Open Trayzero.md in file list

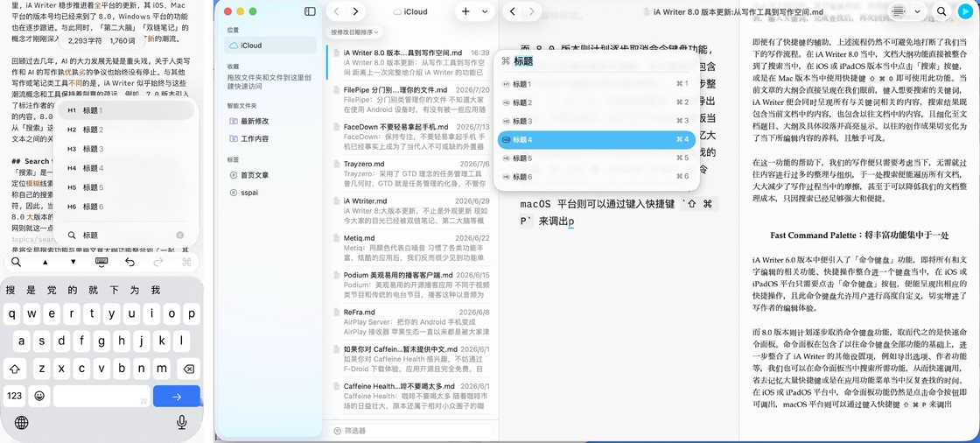[412, 172]
